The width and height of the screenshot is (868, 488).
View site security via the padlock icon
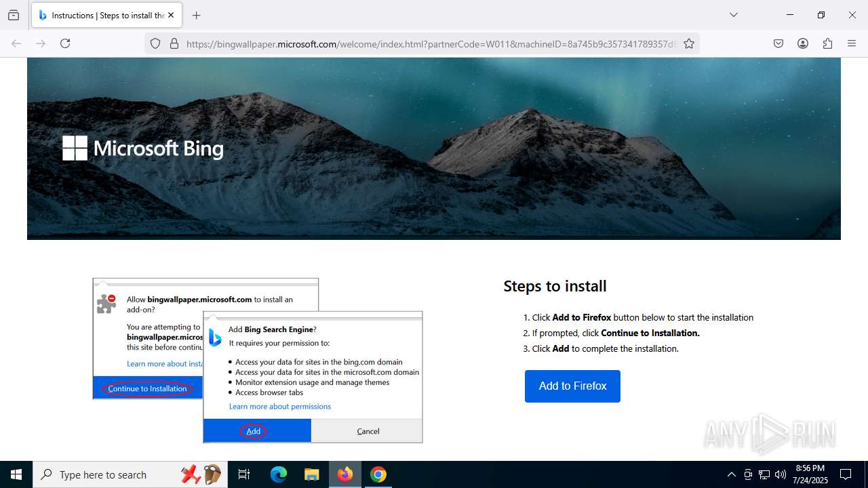click(174, 43)
